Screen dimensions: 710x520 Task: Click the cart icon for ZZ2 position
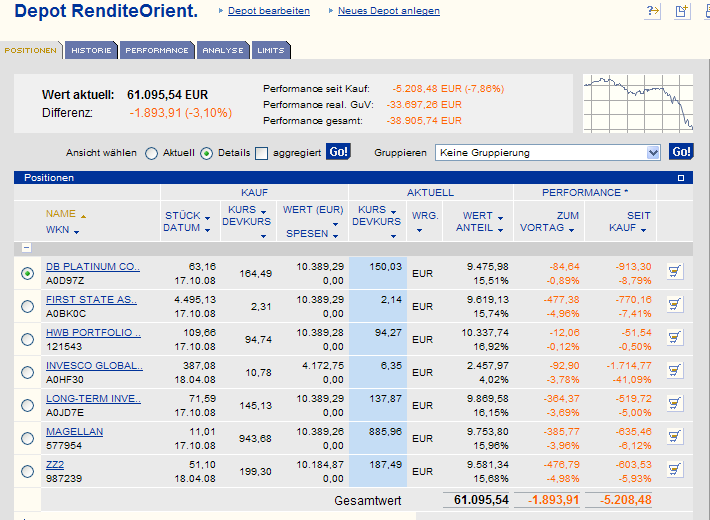(x=674, y=470)
